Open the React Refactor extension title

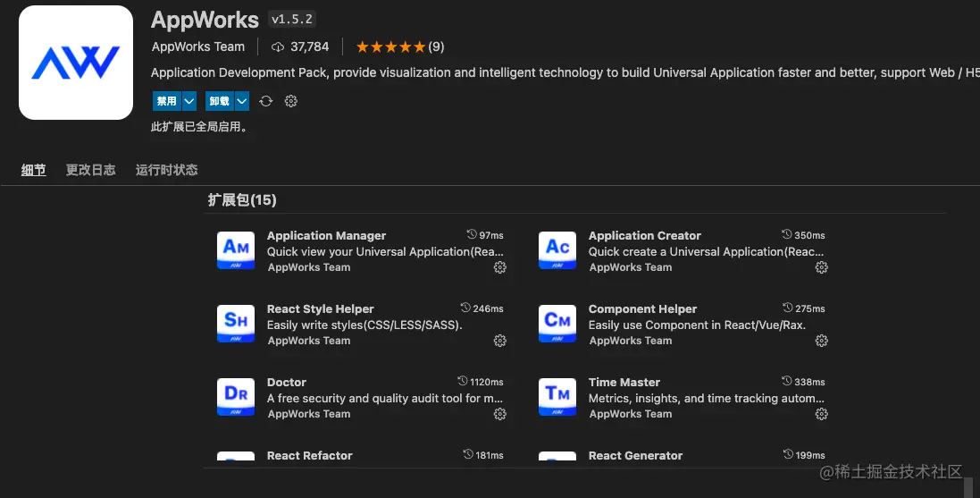click(309, 455)
